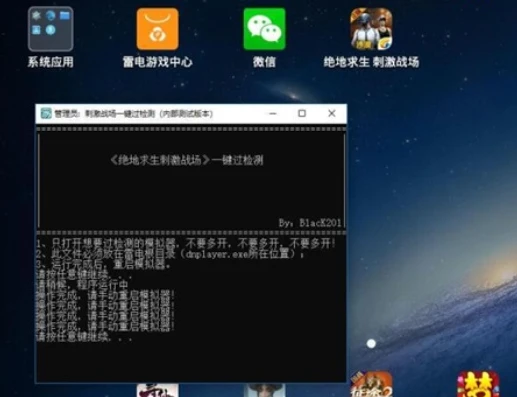
Task: Click line 3 about 重启模拟器
Action: (104, 265)
